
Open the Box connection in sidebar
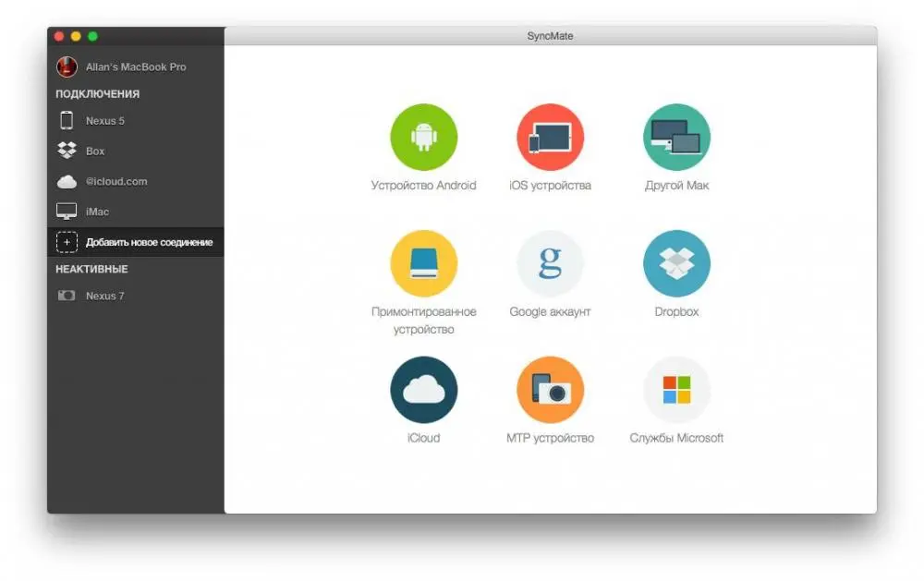coord(136,151)
